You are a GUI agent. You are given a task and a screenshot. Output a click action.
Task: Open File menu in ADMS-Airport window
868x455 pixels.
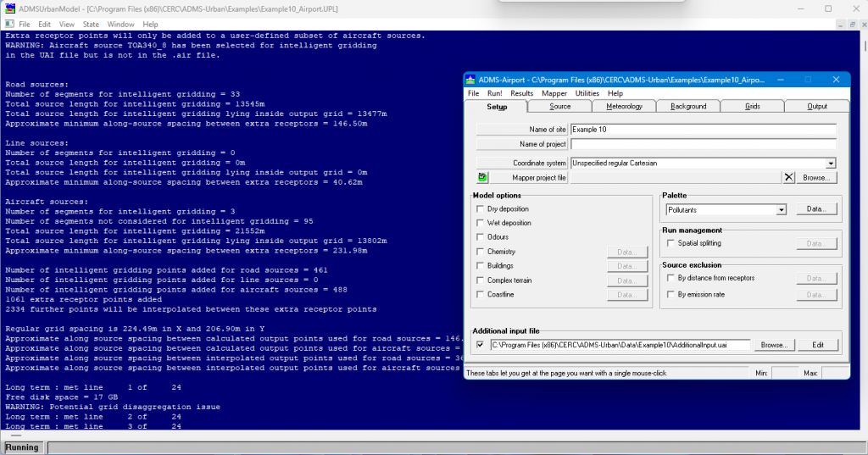pyautogui.click(x=473, y=93)
